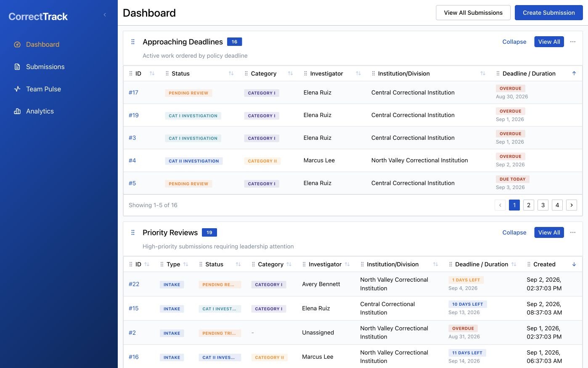Image resolution: width=588 pixels, height=368 pixels.
Task: Open submission #5
Action: tap(132, 183)
